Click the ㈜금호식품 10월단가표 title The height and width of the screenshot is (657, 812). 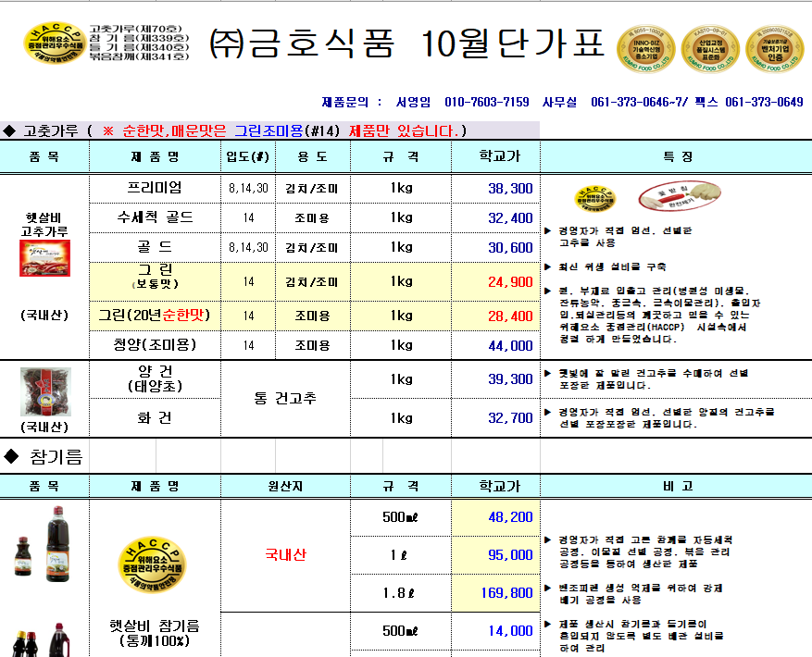406,43
